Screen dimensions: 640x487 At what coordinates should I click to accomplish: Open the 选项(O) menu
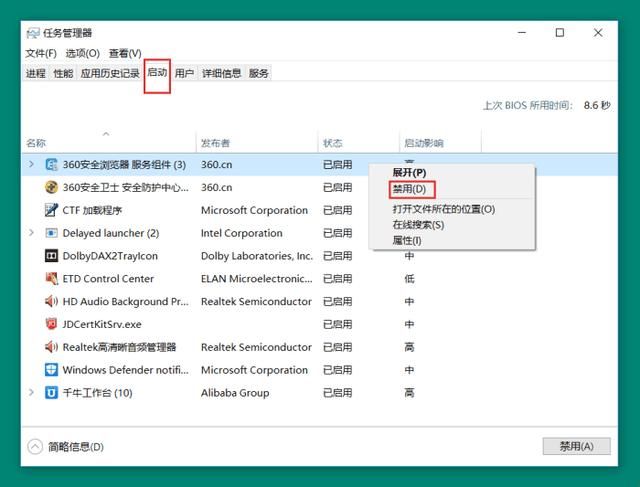click(82, 53)
